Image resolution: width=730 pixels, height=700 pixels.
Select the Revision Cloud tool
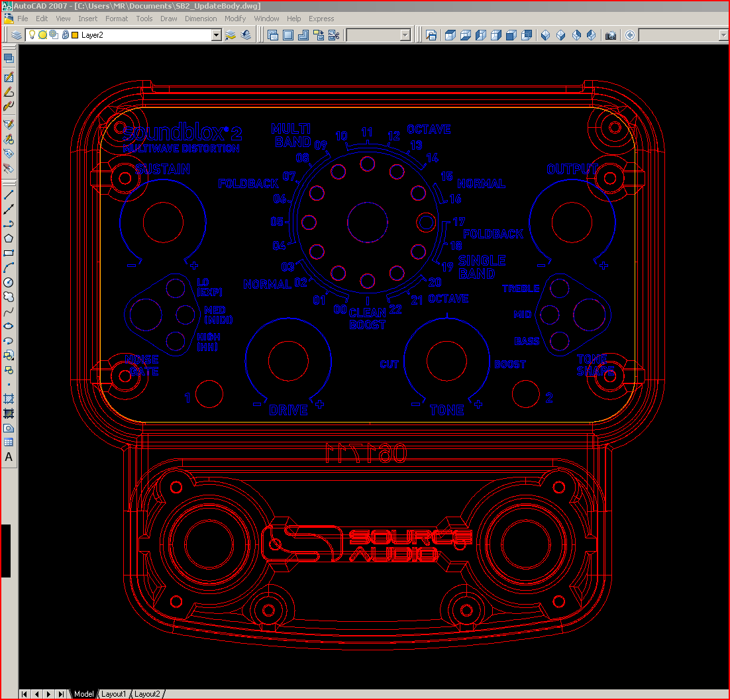pos(9,297)
